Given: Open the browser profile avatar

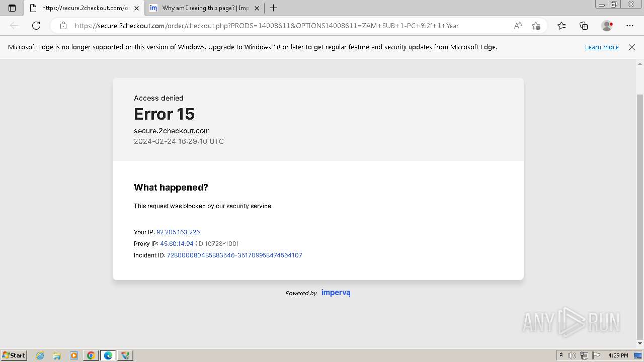Looking at the screenshot, I should [607, 26].
